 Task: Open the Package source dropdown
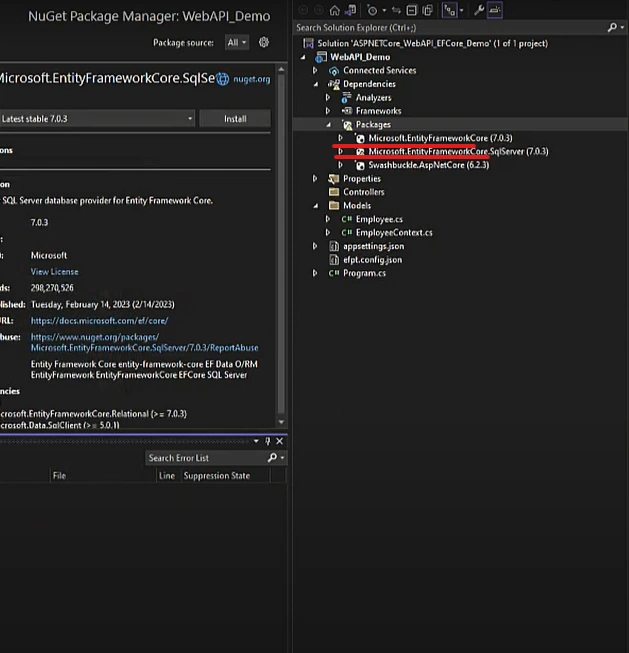click(x=237, y=42)
